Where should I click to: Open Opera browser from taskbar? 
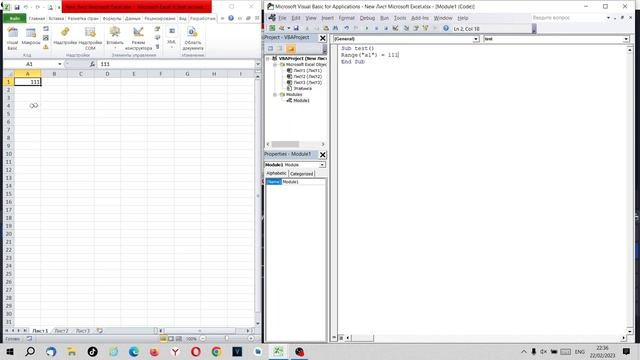pos(196,351)
